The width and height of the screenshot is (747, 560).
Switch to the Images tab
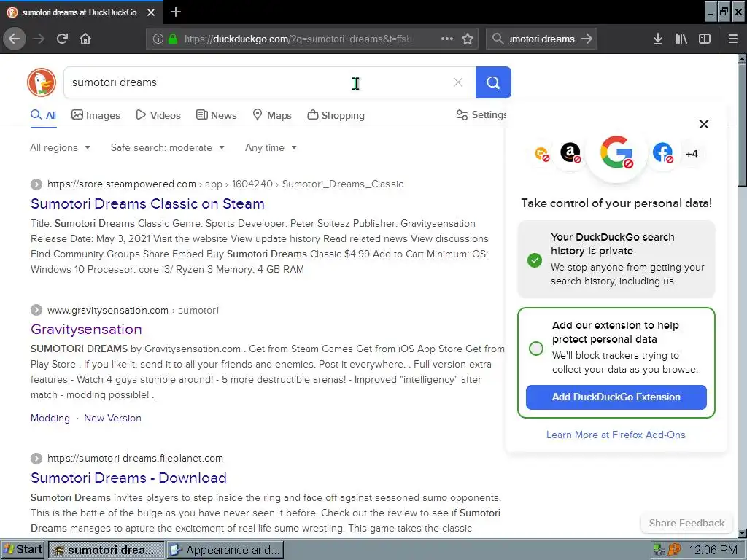(x=96, y=115)
